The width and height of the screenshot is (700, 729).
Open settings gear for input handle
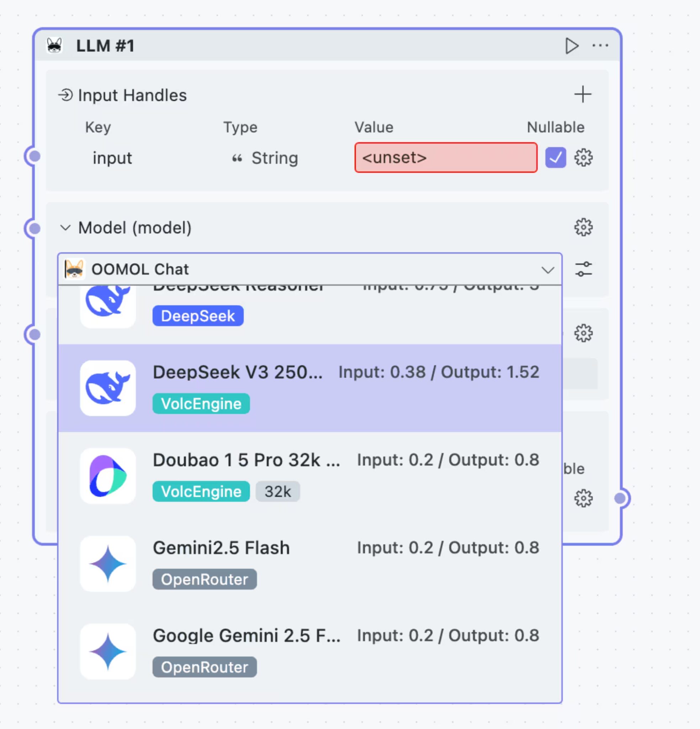583,158
